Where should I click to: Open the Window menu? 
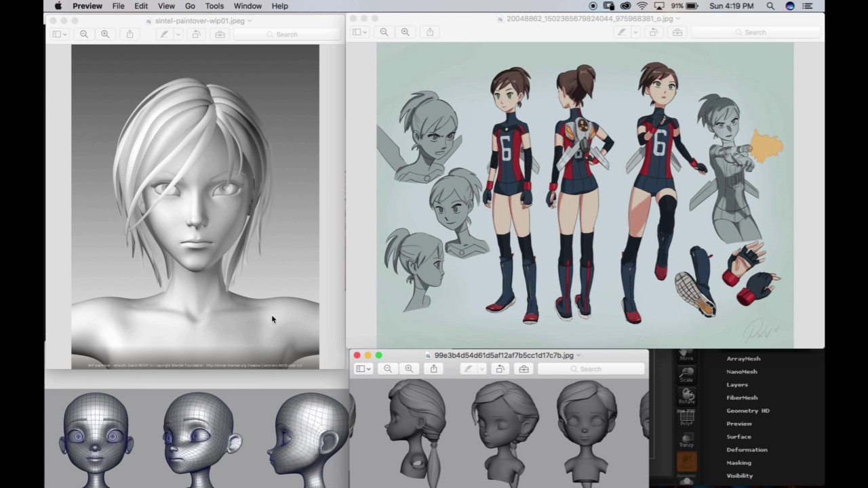click(x=248, y=6)
